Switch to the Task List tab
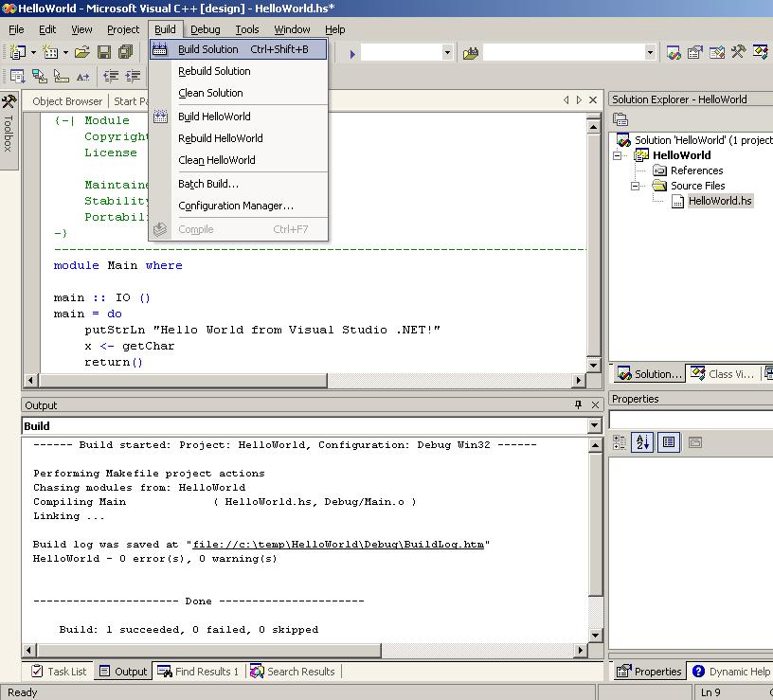 pyautogui.click(x=59, y=672)
